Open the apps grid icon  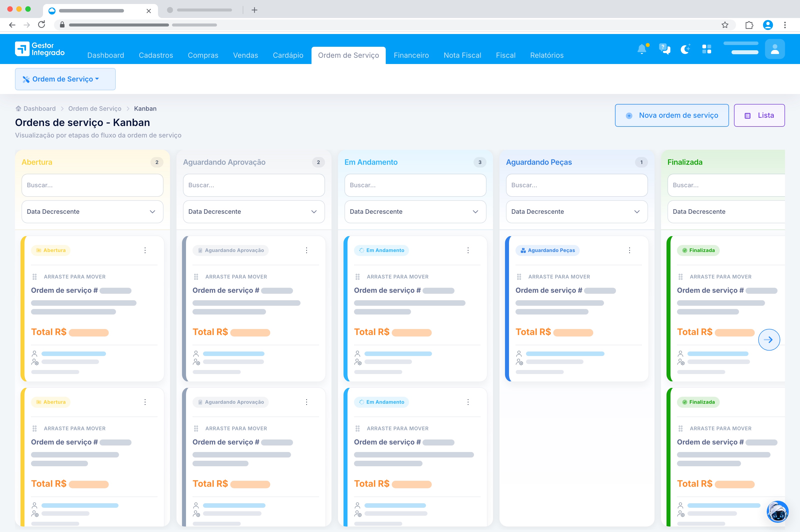707,49
